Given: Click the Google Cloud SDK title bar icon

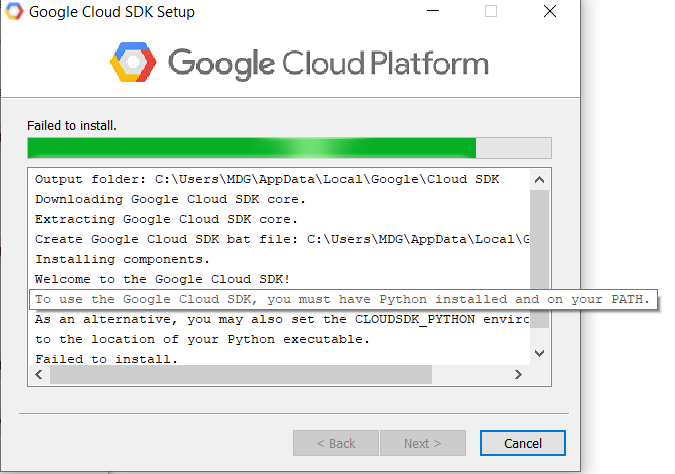Looking at the screenshot, I should pos(12,13).
